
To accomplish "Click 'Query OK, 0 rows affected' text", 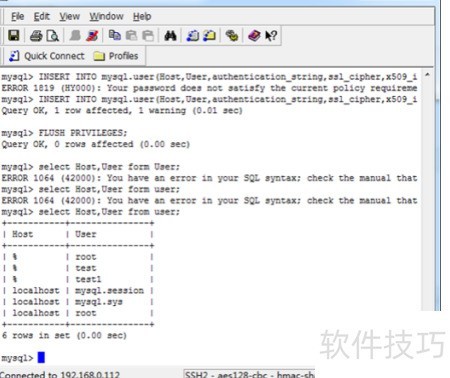I will [x=96, y=144].
